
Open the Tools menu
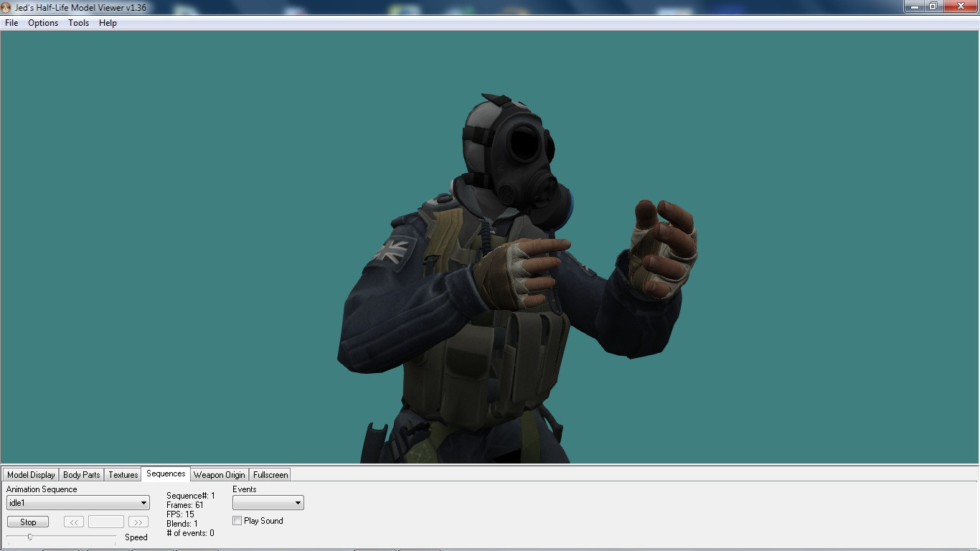point(78,23)
